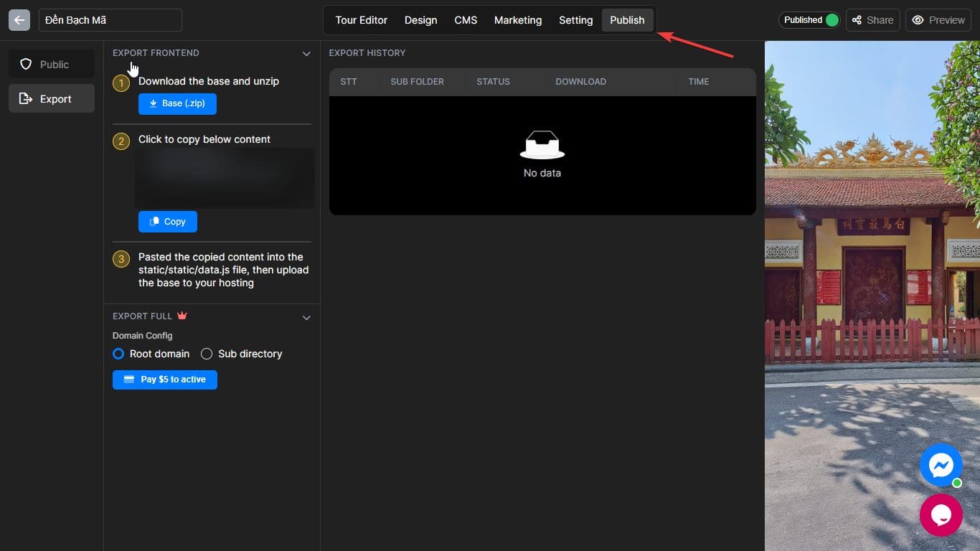980x551 pixels.
Task: Open the Messenger chat bubble
Action: 941,465
